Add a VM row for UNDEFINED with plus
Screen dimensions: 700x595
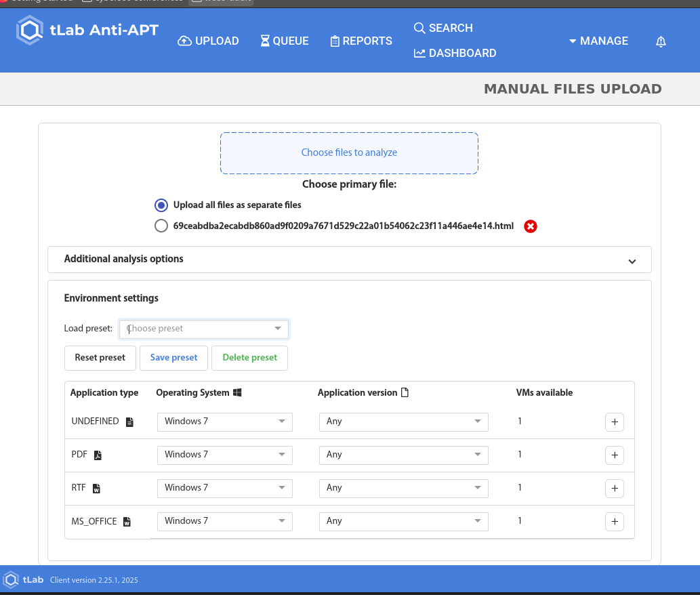click(615, 422)
